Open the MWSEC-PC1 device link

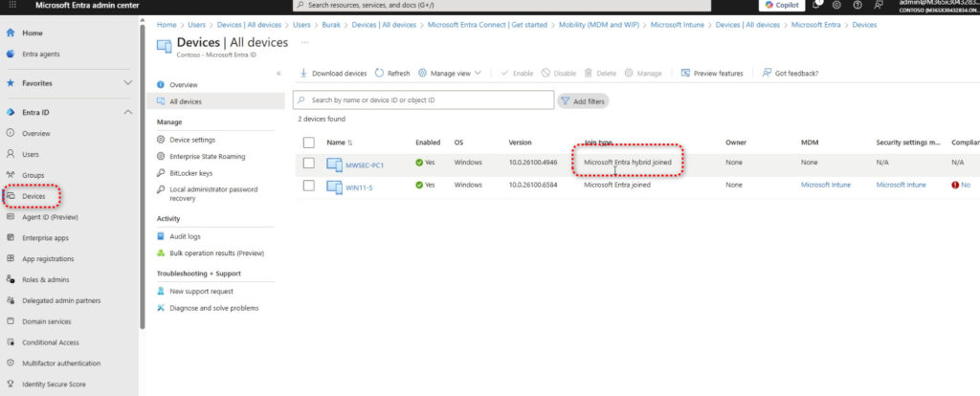click(365, 165)
